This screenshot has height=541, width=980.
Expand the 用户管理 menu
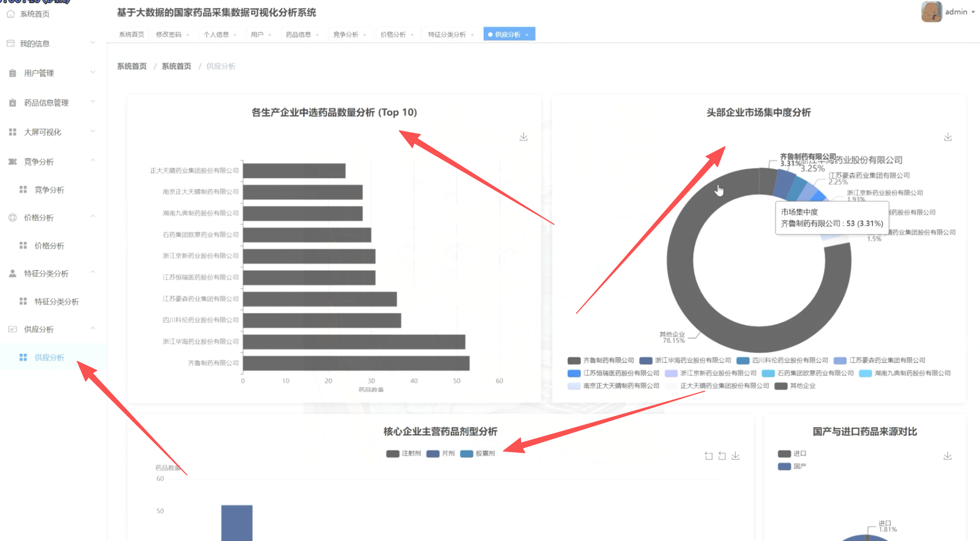point(93,72)
